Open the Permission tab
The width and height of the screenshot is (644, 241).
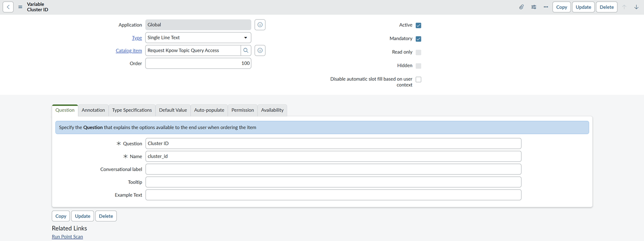242,110
